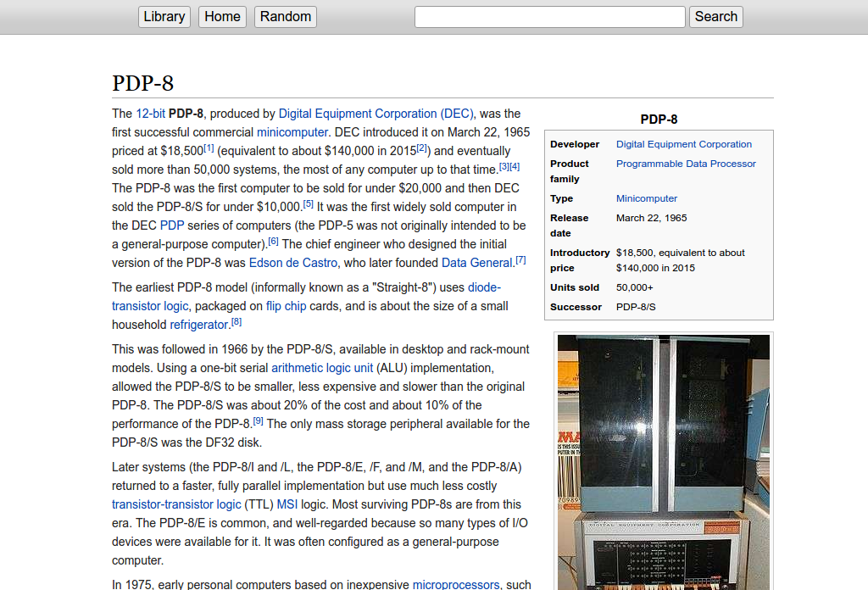This screenshot has height=590, width=868.
Task: Open the 12-bit link
Action: [x=151, y=114]
